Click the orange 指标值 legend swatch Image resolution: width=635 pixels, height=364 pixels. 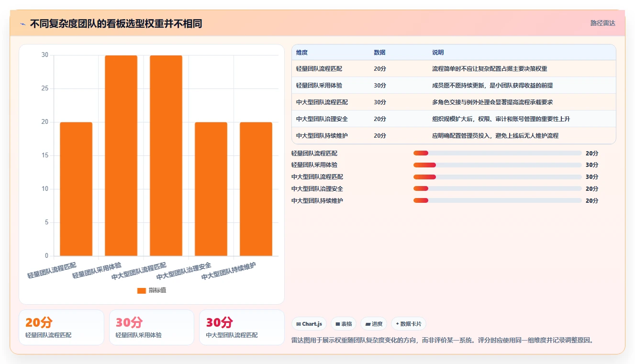[x=141, y=290]
